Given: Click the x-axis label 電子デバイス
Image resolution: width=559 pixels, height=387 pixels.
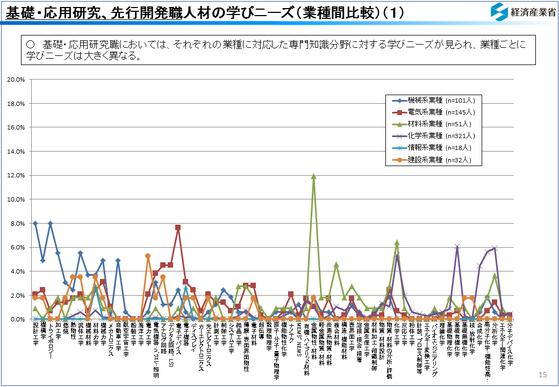Looking at the screenshot, I should 178,338.
